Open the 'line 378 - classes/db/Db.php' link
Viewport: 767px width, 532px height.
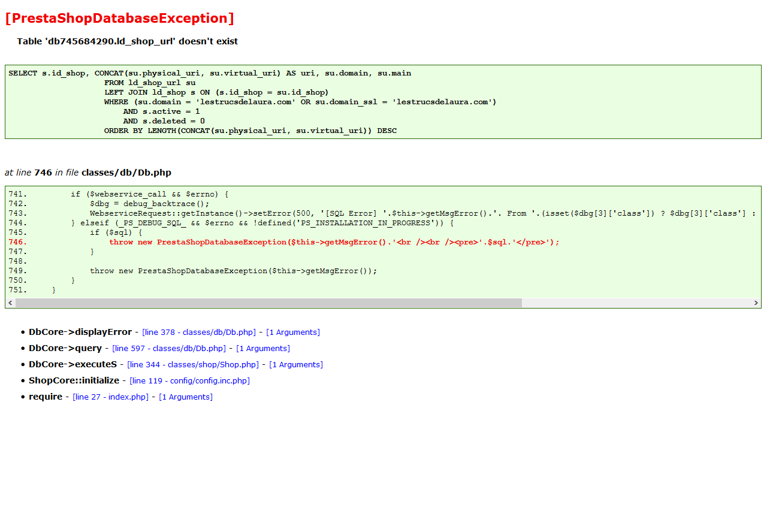coord(199,332)
